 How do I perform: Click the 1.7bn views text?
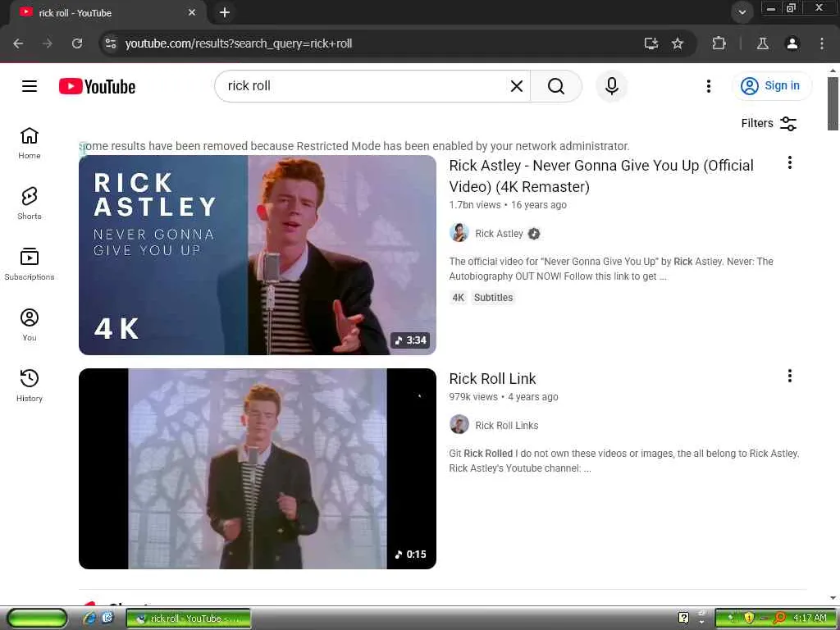pyautogui.click(x=475, y=204)
